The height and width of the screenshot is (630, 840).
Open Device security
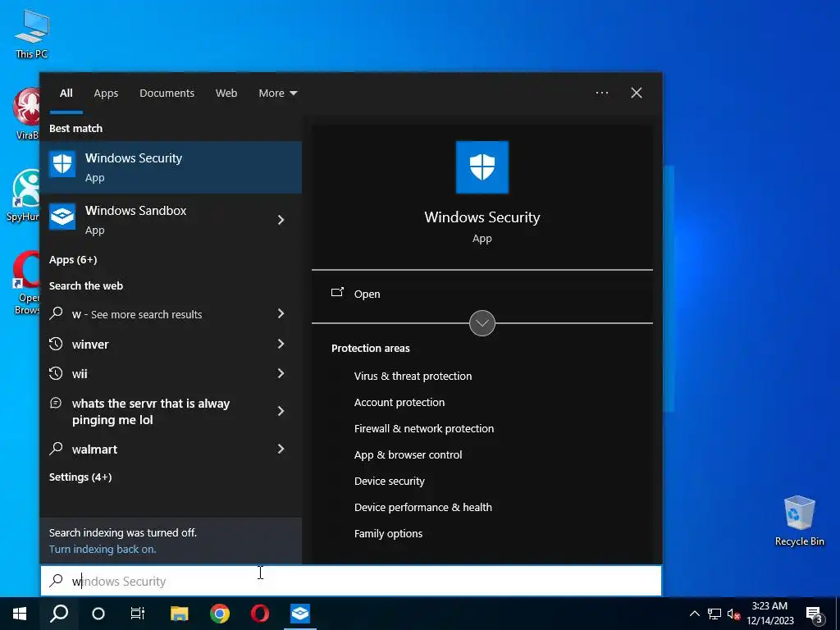[389, 481]
